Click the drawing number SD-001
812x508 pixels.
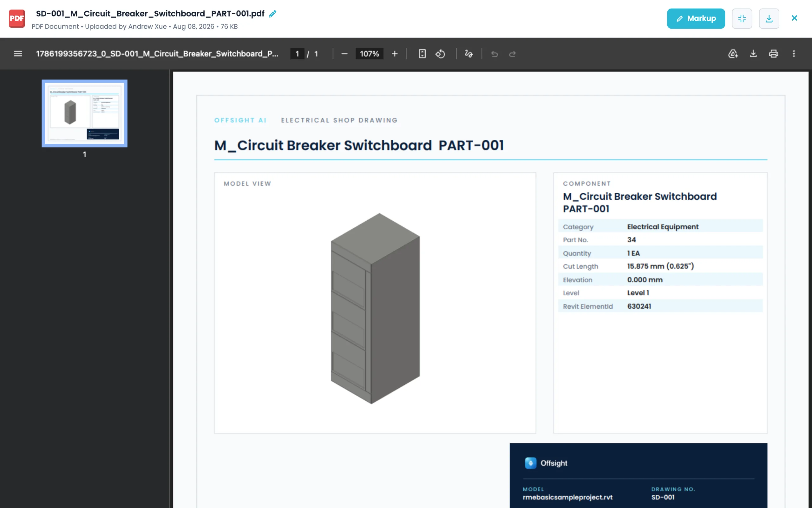click(x=663, y=497)
